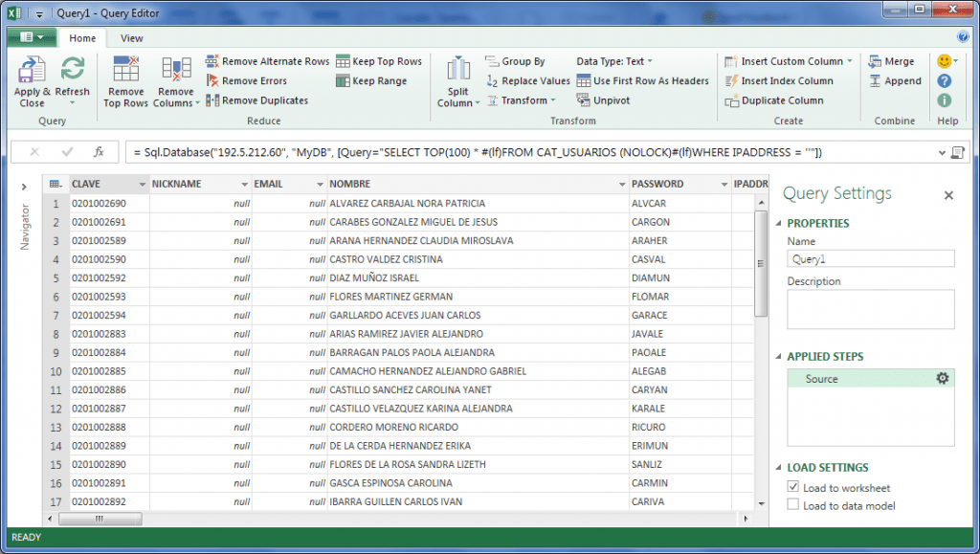Click the formula bar text field
Viewport: 980px width, 554px height.
pyautogui.click(x=530, y=152)
